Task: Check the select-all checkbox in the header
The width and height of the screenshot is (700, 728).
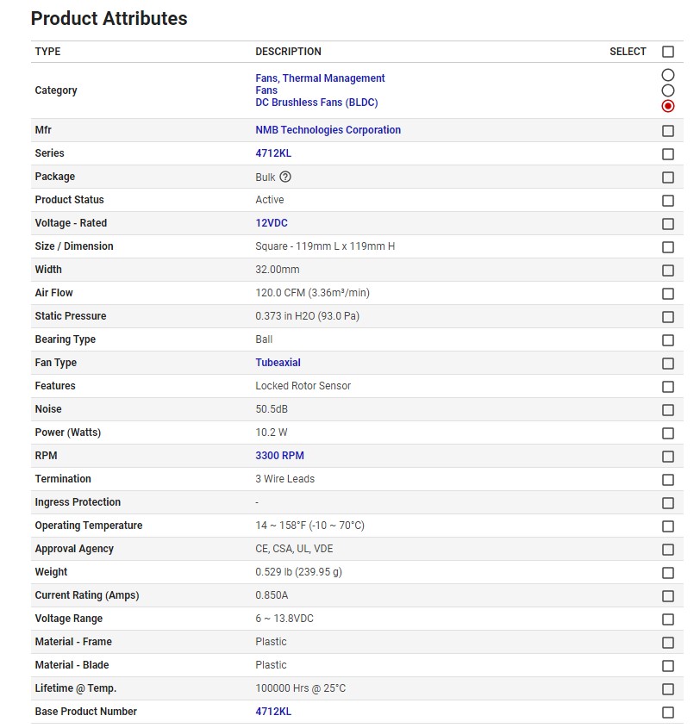Action: point(667,52)
